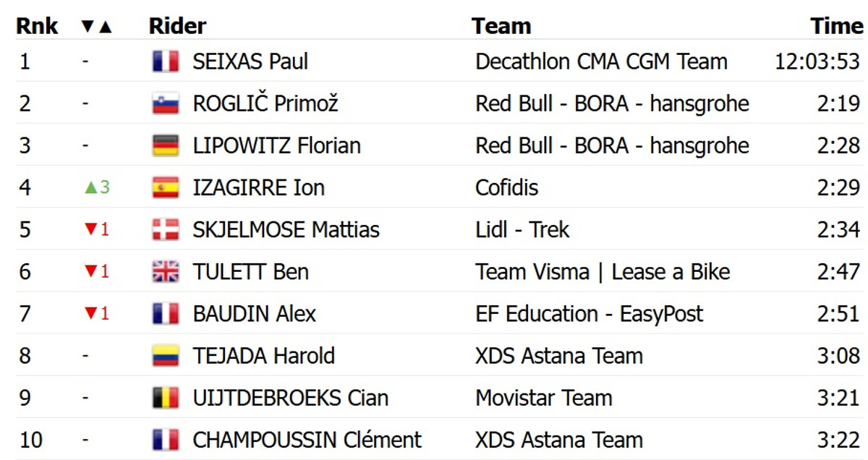Sort the table by Rider header
This screenshot has width=868, height=460.
pyautogui.click(x=177, y=27)
